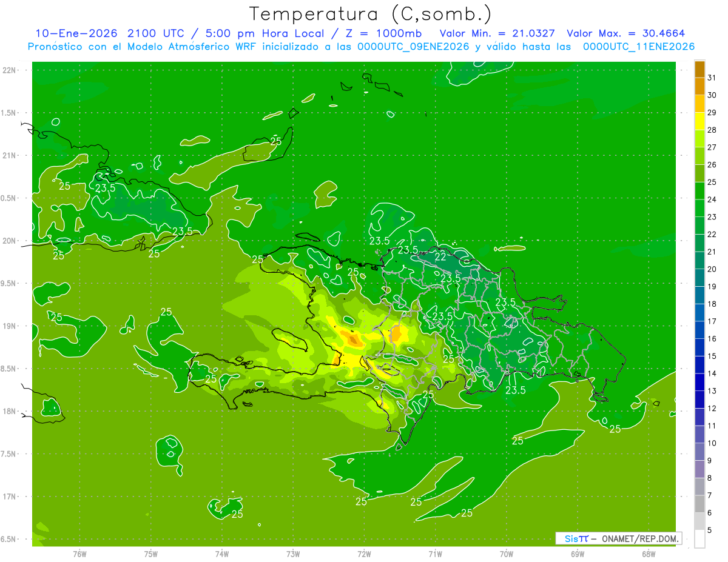Click the '8.5N' latitude axis label
Screen dimensions: 728x562
(9, 369)
